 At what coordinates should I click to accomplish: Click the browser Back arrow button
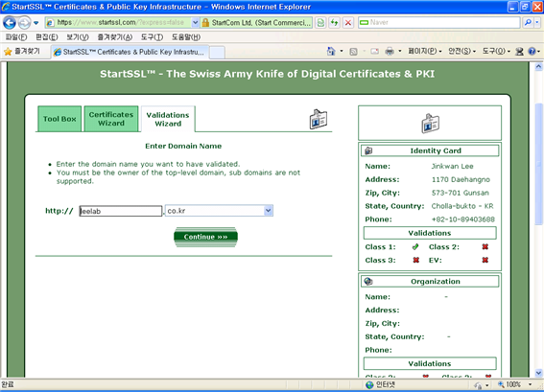pyautogui.click(x=10, y=23)
